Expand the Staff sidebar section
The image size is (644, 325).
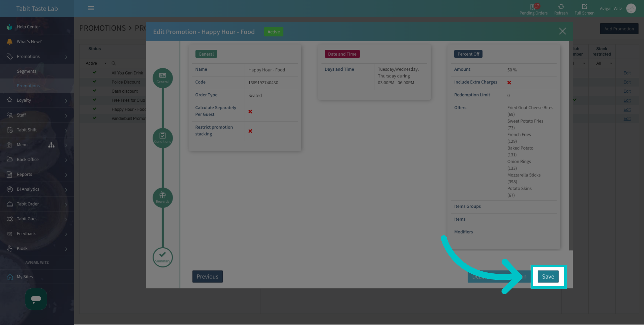click(37, 115)
